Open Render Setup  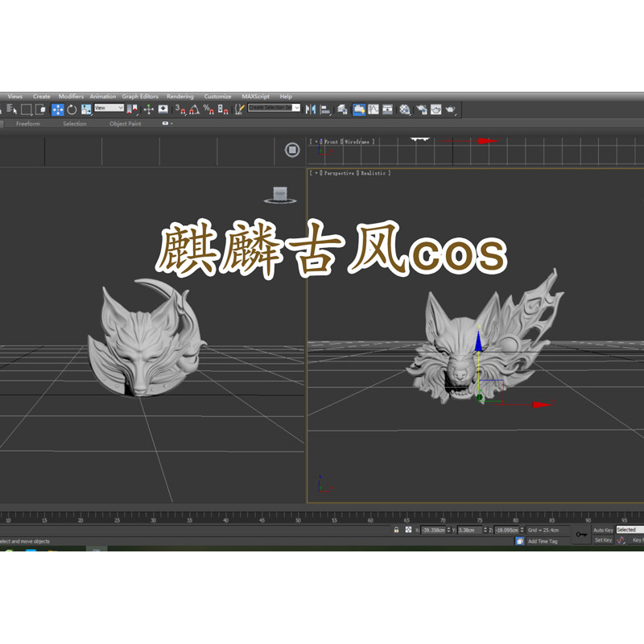[422, 109]
